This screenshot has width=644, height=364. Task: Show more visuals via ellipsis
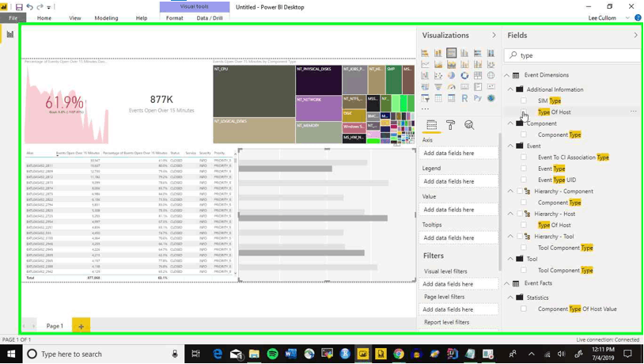[x=425, y=109]
